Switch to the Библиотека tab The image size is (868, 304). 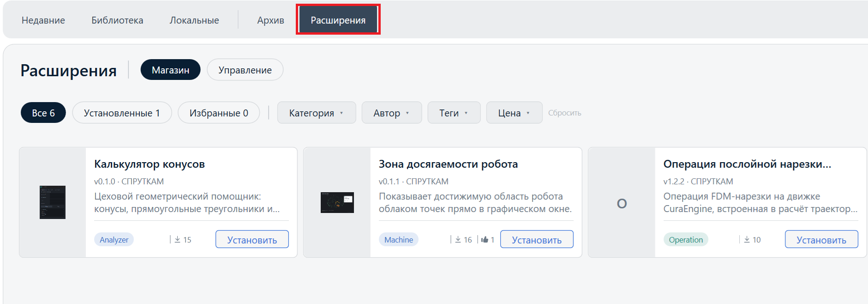tap(117, 20)
